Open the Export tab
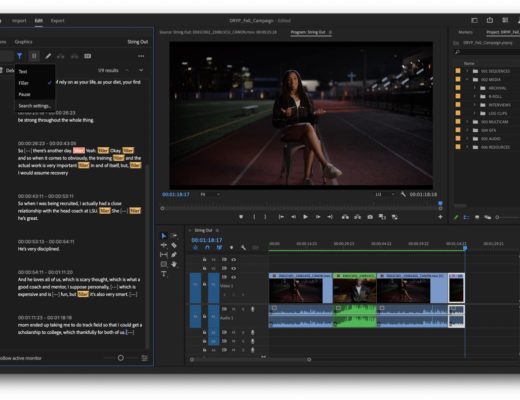520x400 pixels. (57, 21)
